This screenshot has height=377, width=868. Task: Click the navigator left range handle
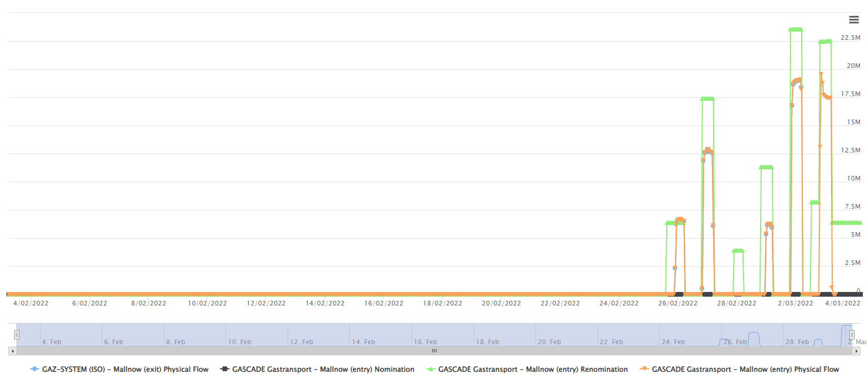click(x=16, y=334)
